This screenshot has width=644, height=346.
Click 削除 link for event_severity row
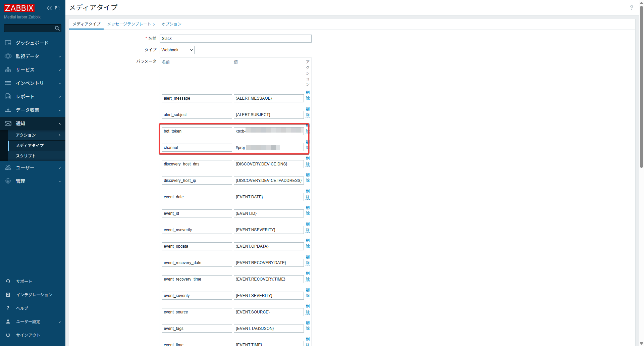click(308, 293)
